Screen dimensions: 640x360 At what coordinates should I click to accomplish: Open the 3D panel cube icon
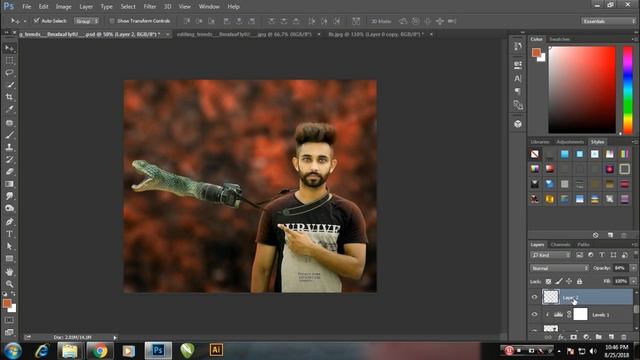point(518,124)
